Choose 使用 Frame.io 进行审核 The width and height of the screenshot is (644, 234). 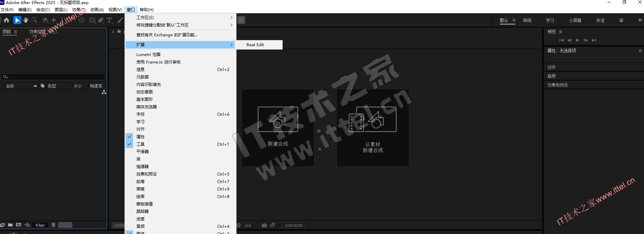point(181,62)
